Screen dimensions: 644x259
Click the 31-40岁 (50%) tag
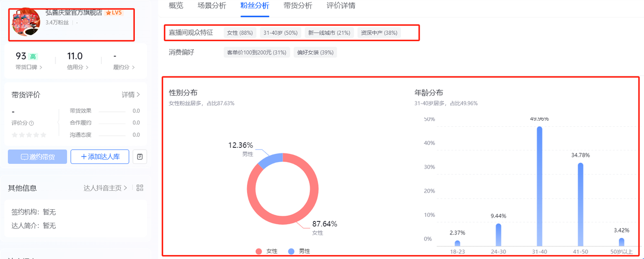point(281,33)
